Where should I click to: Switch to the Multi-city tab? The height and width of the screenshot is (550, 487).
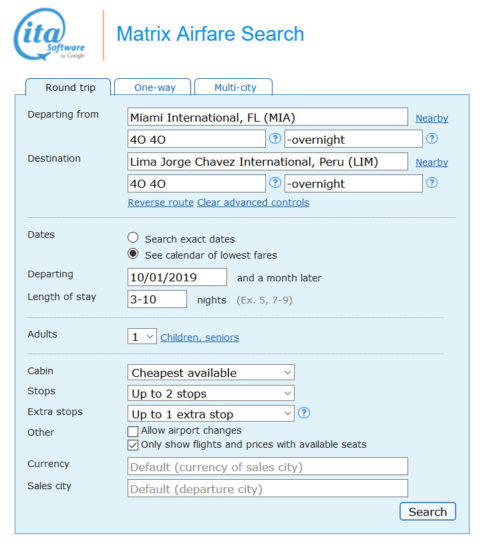[234, 87]
